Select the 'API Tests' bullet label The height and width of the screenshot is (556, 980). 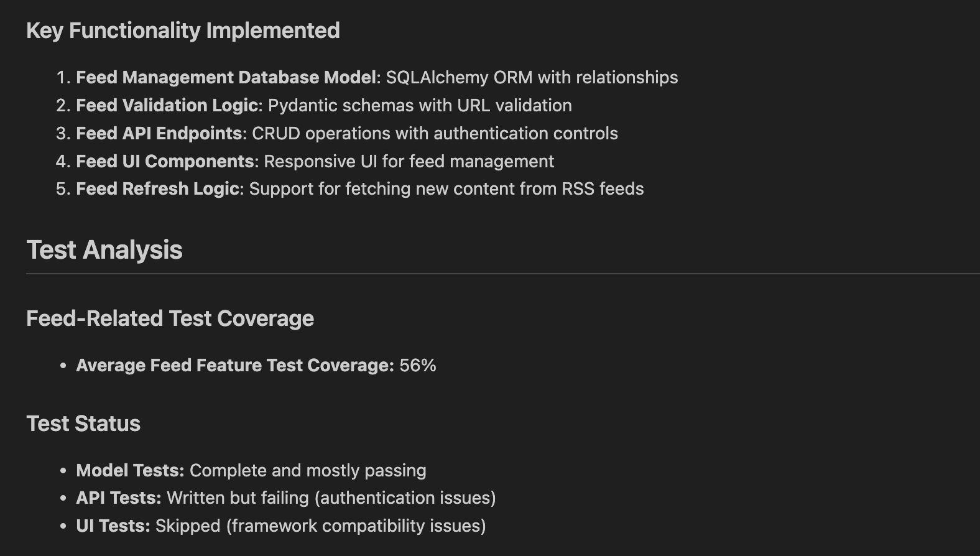point(118,498)
